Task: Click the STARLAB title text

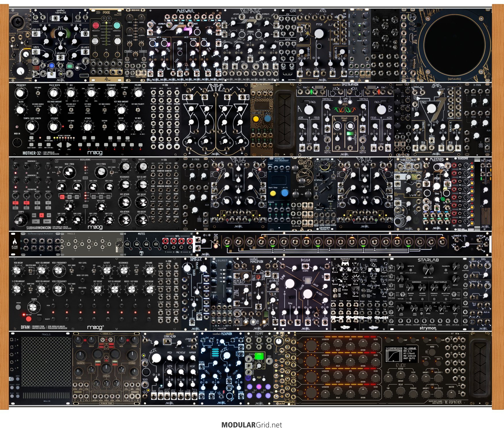Action: point(428,260)
